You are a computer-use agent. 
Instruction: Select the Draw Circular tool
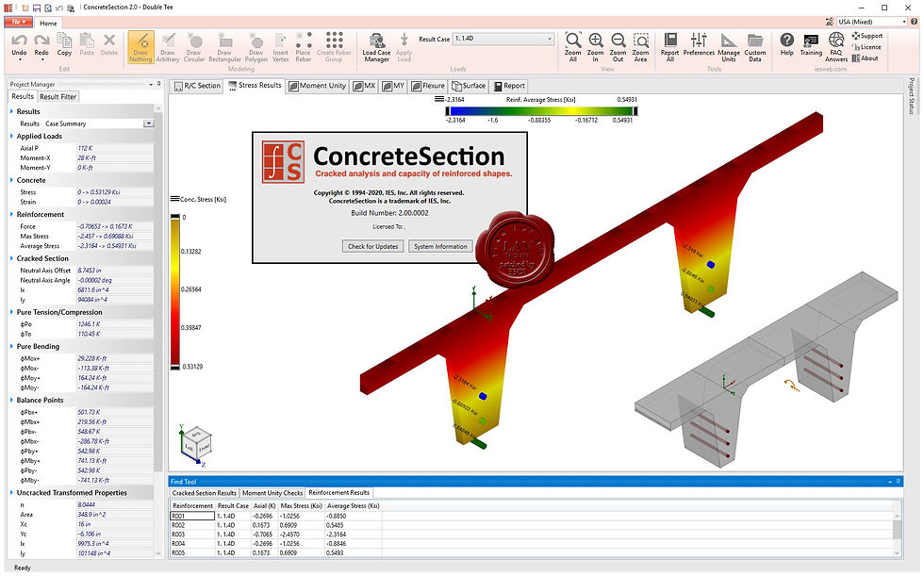(194, 47)
